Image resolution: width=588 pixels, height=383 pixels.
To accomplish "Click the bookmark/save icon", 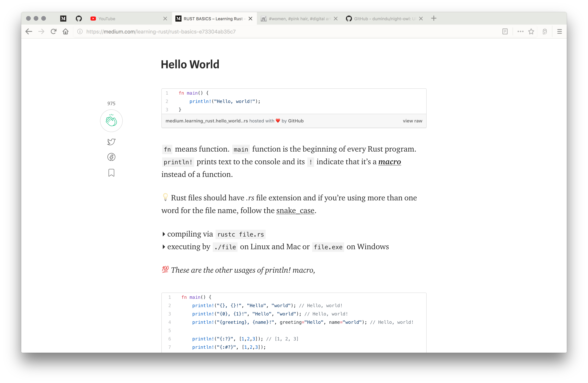I will click(x=111, y=173).
